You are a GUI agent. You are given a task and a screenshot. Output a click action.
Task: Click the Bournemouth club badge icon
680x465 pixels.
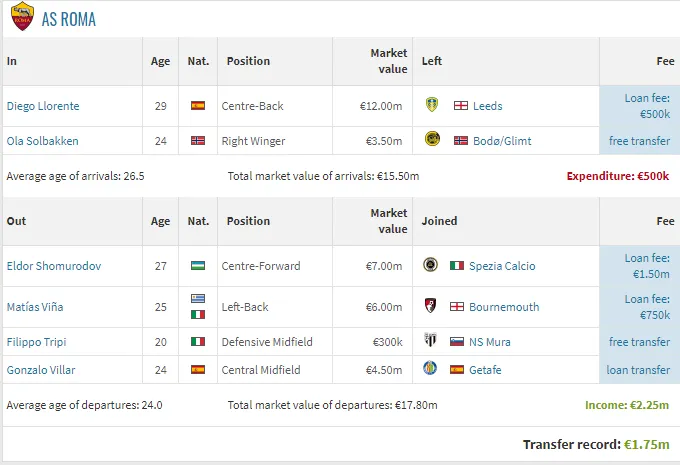coord(430,305)
